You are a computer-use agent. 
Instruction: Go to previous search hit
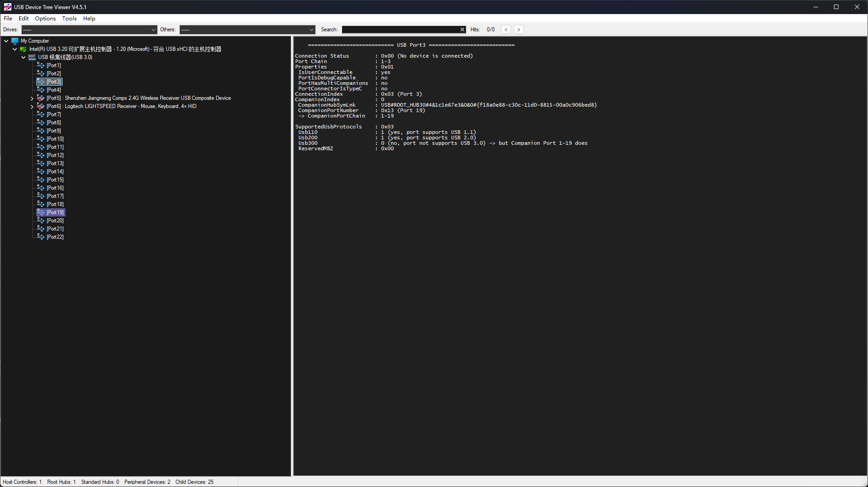pyautogui.click(x=506, y=30)
